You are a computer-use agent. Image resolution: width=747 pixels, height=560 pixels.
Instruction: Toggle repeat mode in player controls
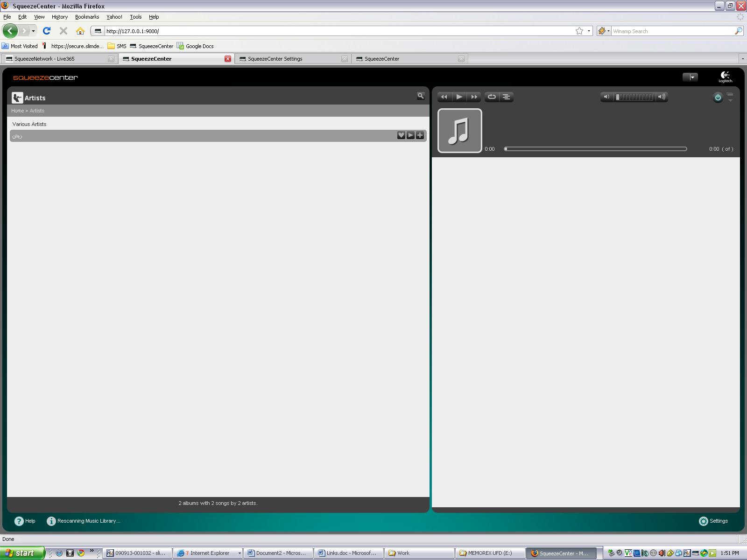[x=492, y=97]
